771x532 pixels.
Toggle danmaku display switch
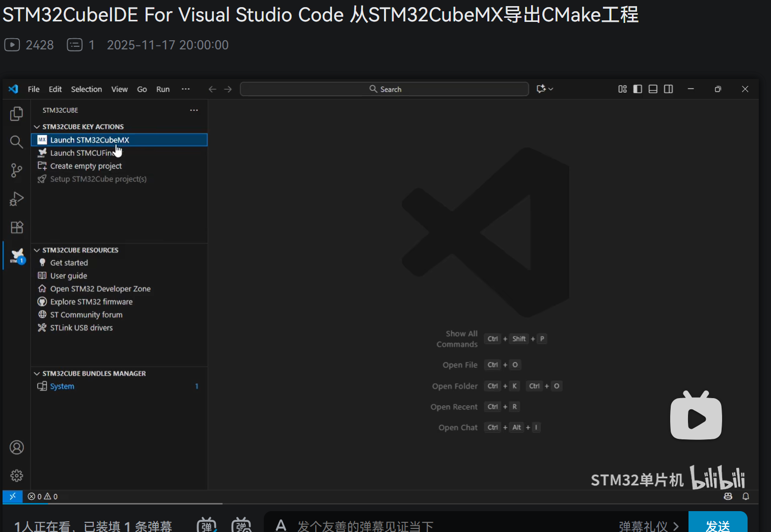click(x=207, y=525)
